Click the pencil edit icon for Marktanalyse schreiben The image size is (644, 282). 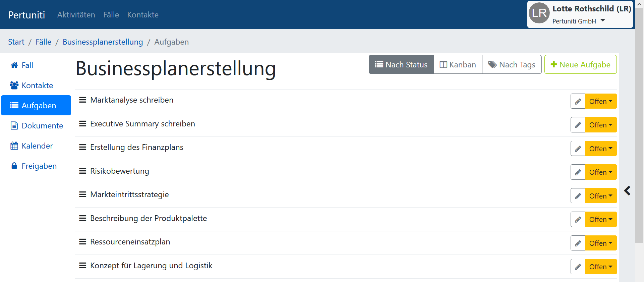click(578, 101)
